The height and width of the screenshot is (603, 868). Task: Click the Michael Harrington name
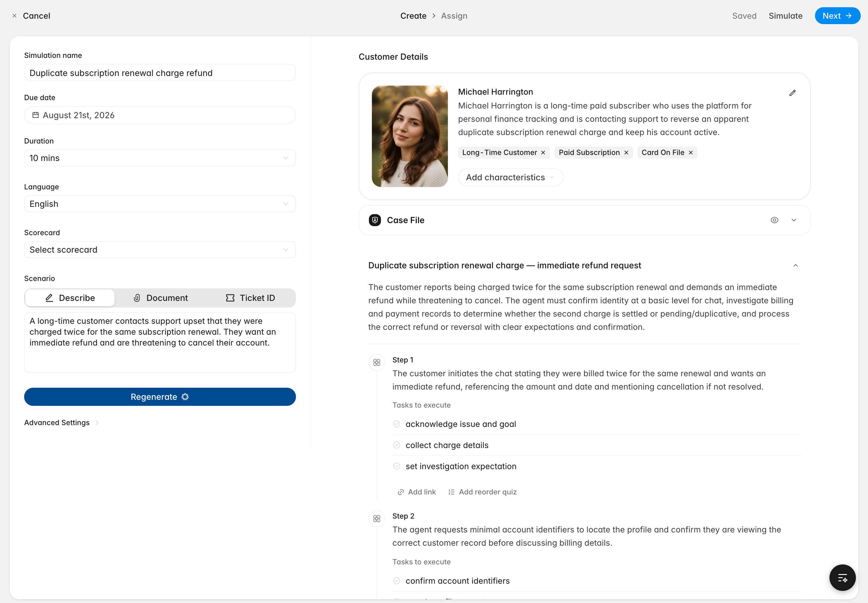coord(495,92)
